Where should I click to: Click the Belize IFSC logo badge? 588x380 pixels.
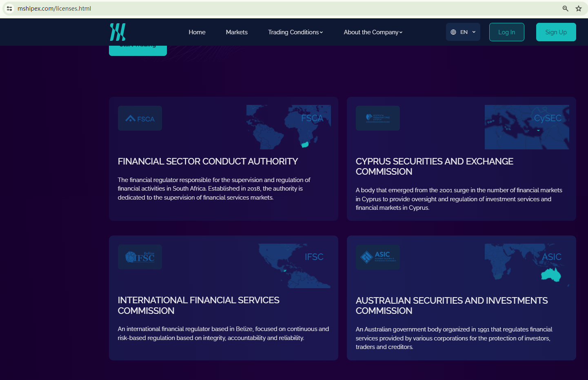click(x=140, y=257)
